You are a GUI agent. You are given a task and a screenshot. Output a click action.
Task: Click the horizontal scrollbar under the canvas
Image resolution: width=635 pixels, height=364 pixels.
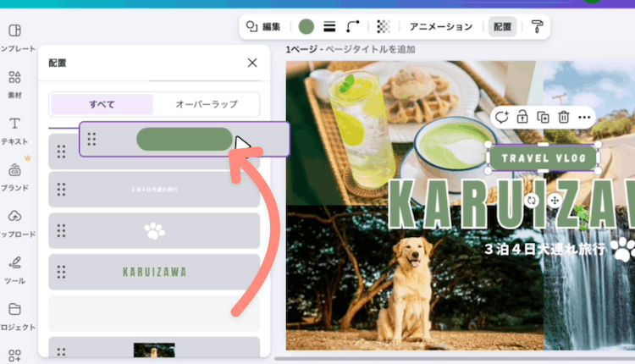tap(455, 359)
